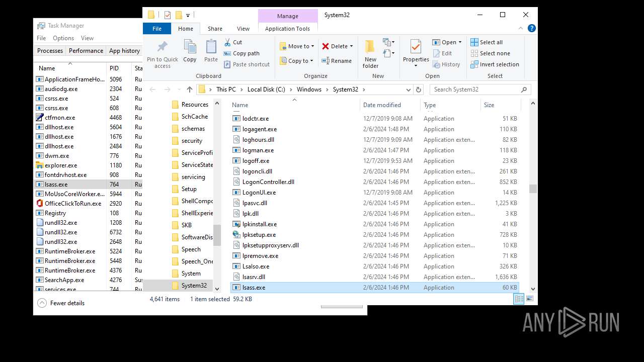The image size is (644, 362).
Task: Open address bar history dropdown
Action: (409, 89)
